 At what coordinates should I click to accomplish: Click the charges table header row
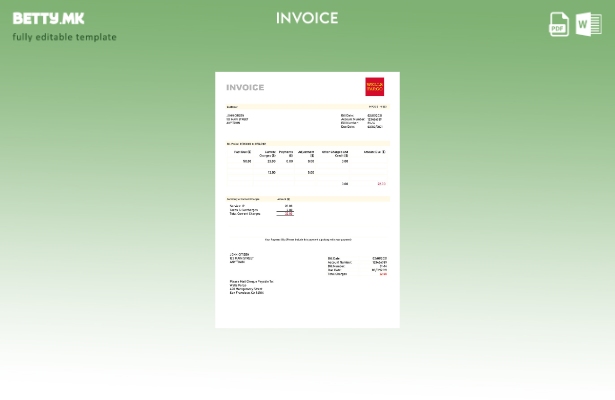(308, 153)
